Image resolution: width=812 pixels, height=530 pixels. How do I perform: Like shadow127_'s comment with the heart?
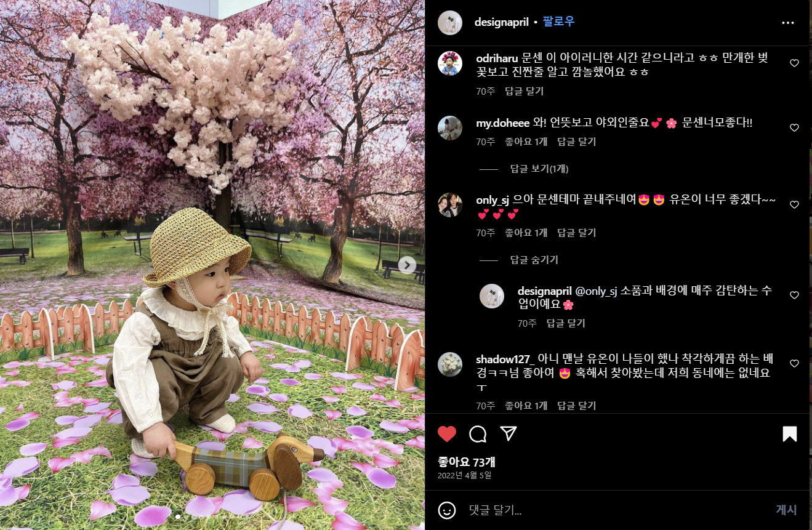[794, 364]
